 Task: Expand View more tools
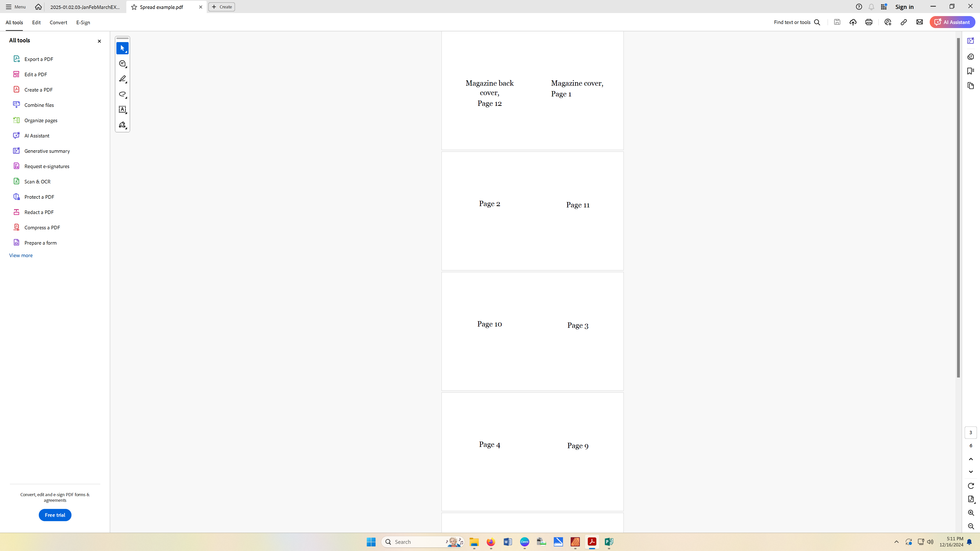(21, 255)
